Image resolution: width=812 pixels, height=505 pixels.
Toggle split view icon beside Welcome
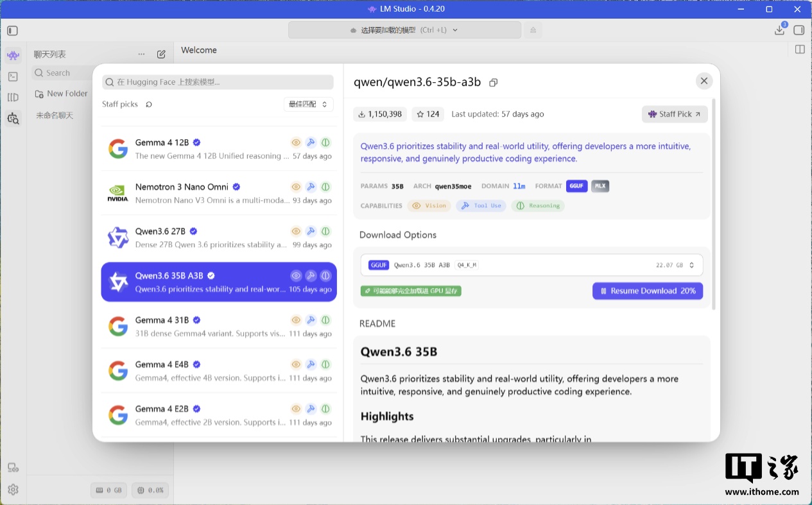point(800,49)
